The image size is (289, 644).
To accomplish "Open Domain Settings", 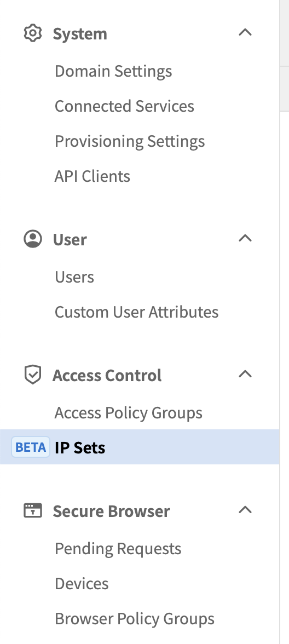I will (x=113, y=71).
